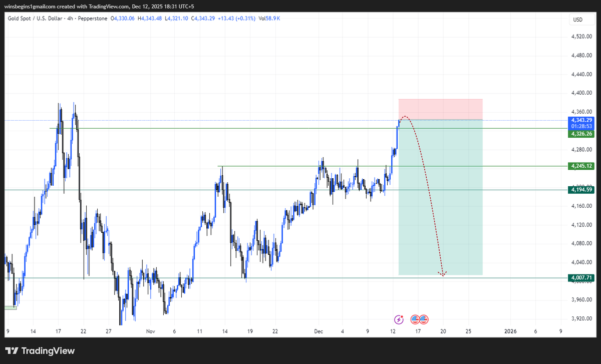
Task: Click the left US flag economic event
Action: pos(415,319)
